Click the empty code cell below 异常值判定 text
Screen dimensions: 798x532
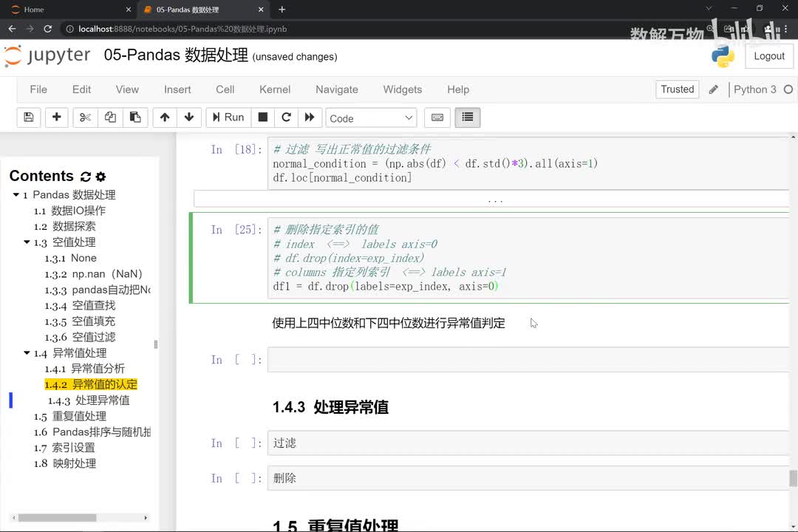(x=528, y=360)
